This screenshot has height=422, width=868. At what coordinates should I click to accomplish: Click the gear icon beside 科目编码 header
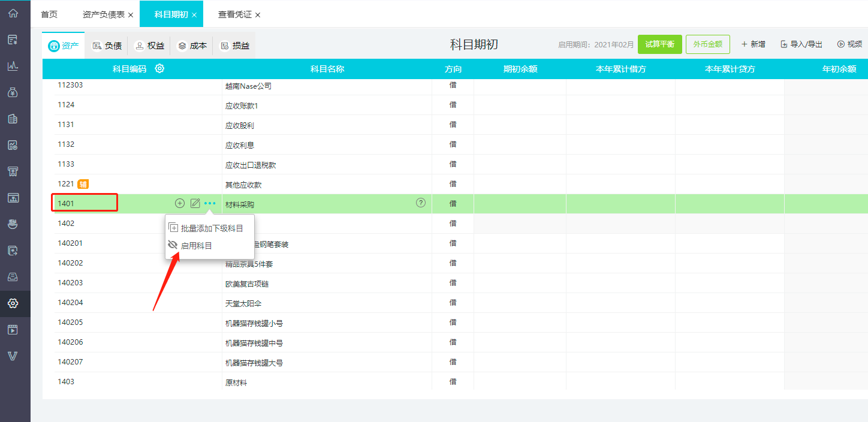pyautogui.click(x=159, y=69)
